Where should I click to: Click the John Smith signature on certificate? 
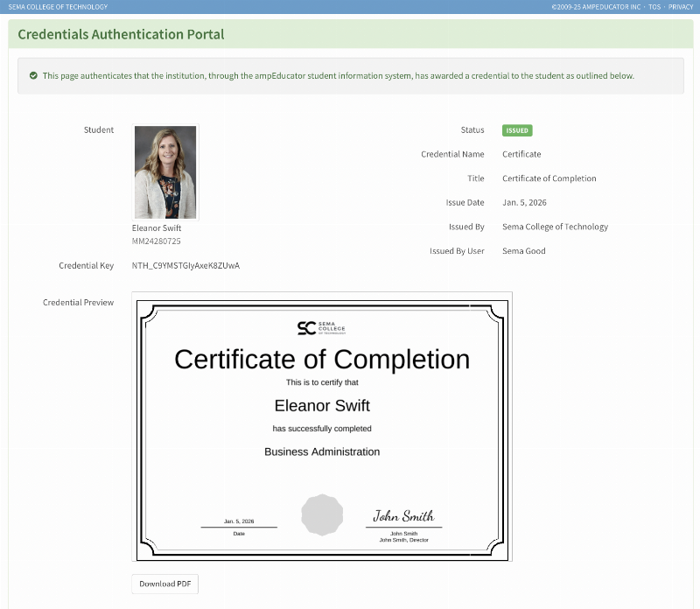tap(403, 515)
